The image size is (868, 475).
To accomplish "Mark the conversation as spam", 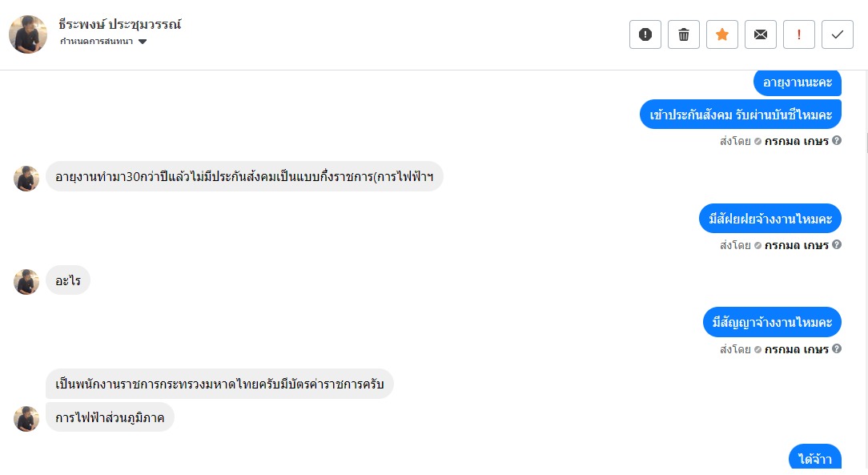I will [x=645, y=34].
